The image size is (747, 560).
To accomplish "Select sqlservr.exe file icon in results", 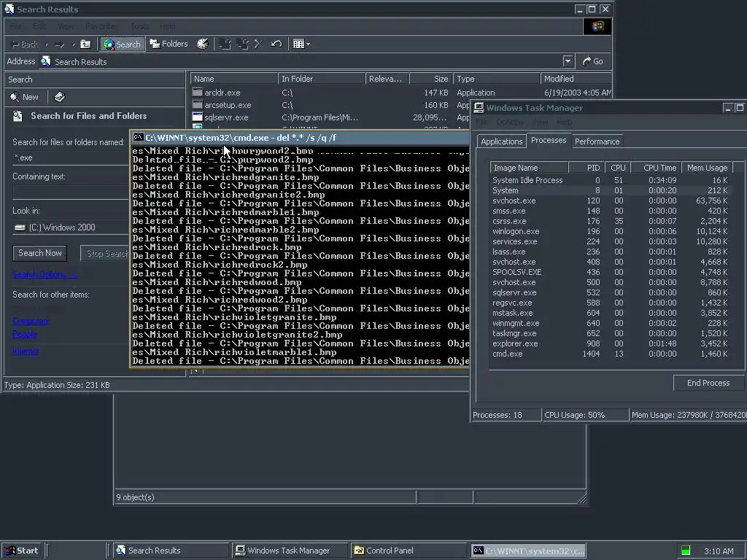I will point(198,117).
